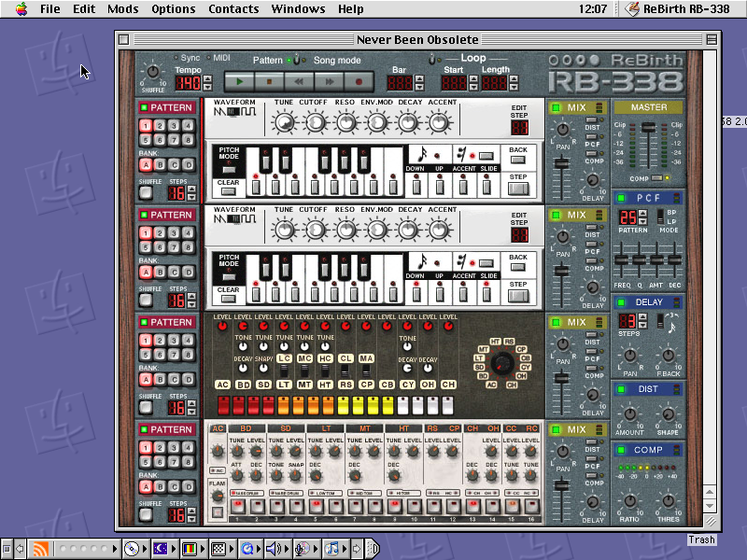Click the iTunes icon in the Control Strip
Viewport: 747px width, 560px height.
pos(332,549)
